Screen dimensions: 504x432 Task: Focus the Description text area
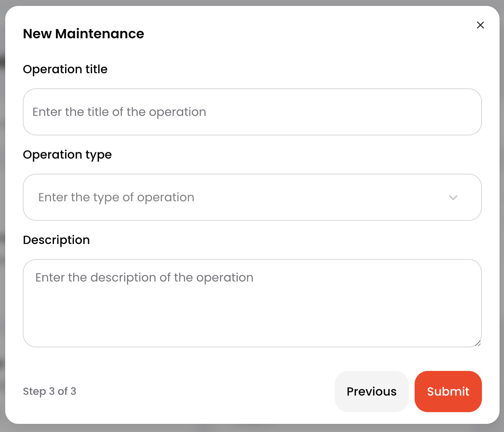pos(252,309)
